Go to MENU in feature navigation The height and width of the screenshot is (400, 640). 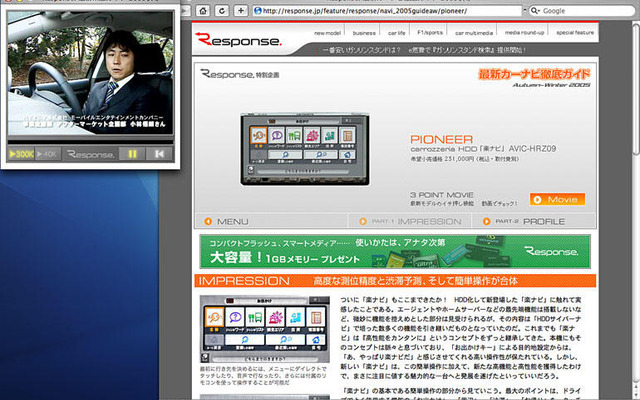[x=227, y=221]
